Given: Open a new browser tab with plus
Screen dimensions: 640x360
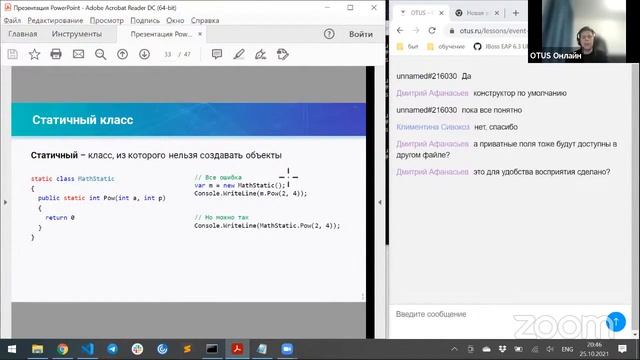Looking at the screenshot, I should coord(516,13).
